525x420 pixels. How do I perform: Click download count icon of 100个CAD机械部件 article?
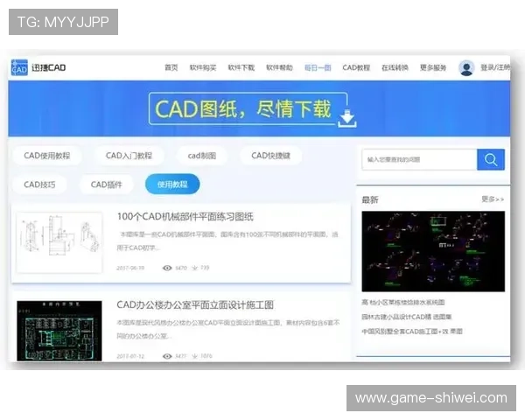[x=195, y=268]
